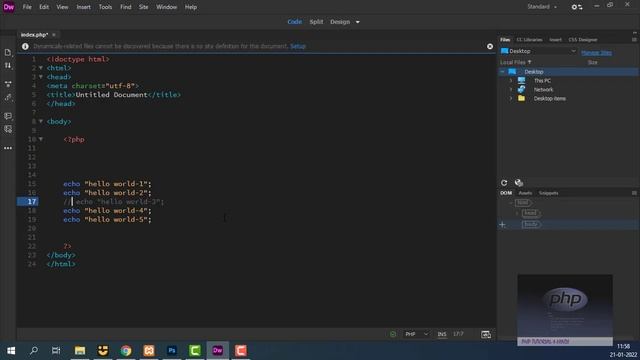Open the Desktop site dropdown in Files panel
The image size is (640, 360).
tap(538, 51)
